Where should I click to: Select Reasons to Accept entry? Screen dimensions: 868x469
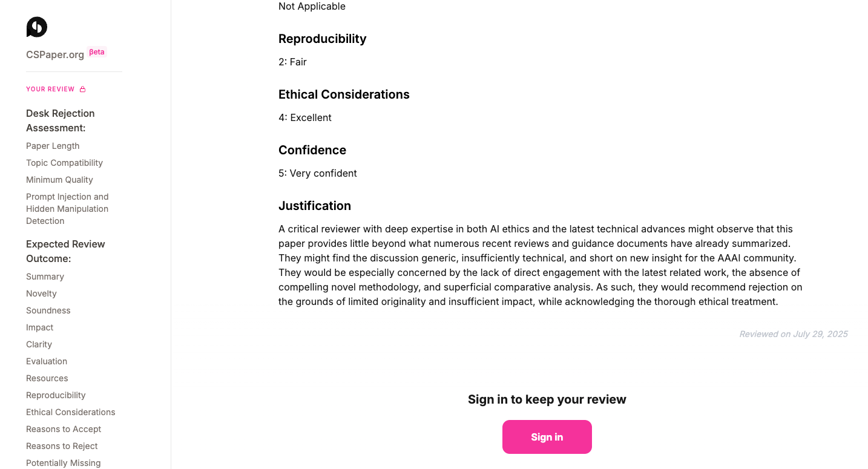64,429
